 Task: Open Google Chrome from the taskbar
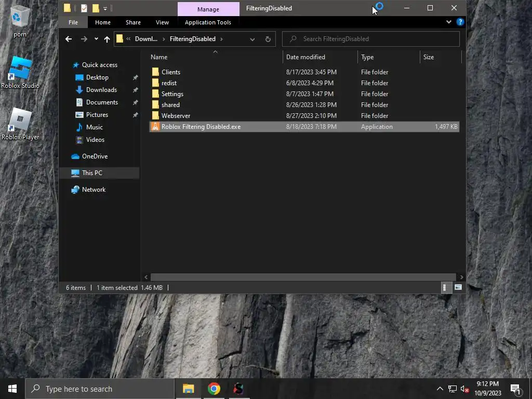point(214,389)
